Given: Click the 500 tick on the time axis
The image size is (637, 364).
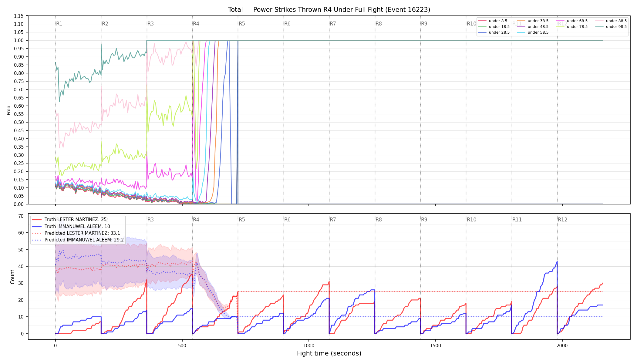Looking at the screenshot, I should pyautogui.click(x=182, y=345).
